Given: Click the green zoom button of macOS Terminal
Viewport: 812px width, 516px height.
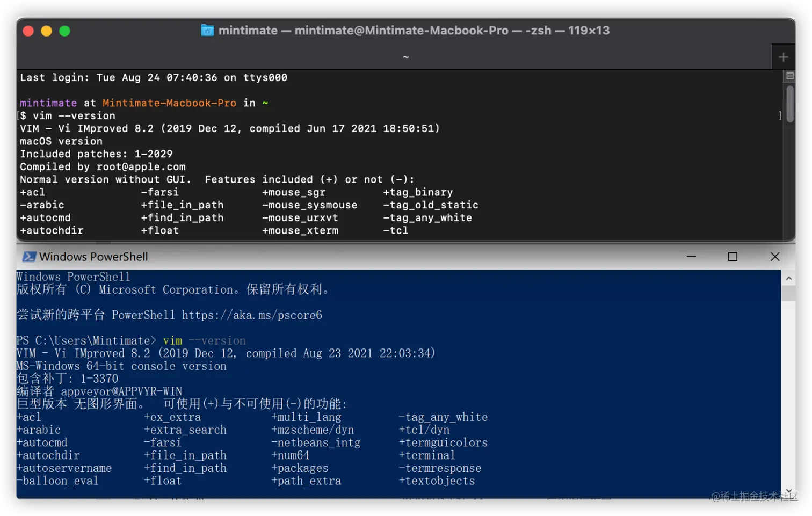Looking at the screenshot, I should pos(64,31).
